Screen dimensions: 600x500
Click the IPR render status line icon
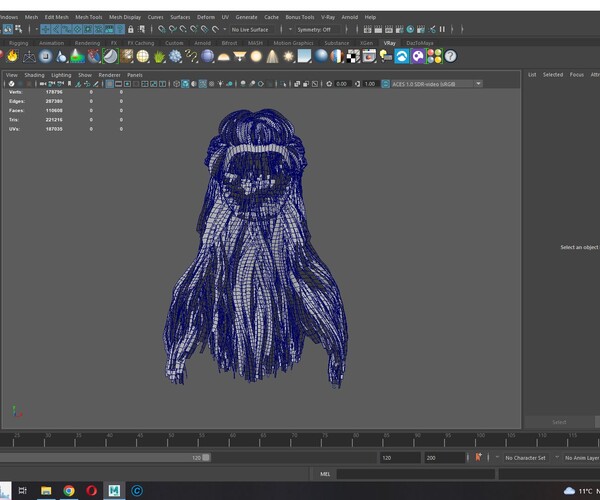pyautogui.click(x=389, y=29)
